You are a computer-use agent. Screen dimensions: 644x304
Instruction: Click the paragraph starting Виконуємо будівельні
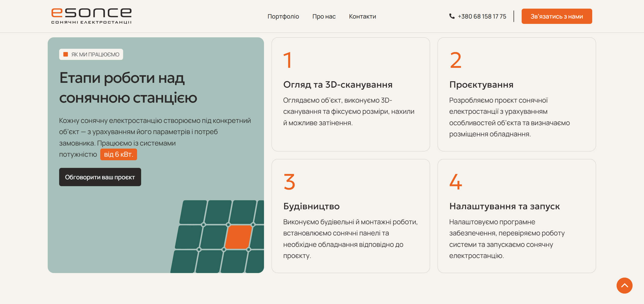click(x=350, y=239)
